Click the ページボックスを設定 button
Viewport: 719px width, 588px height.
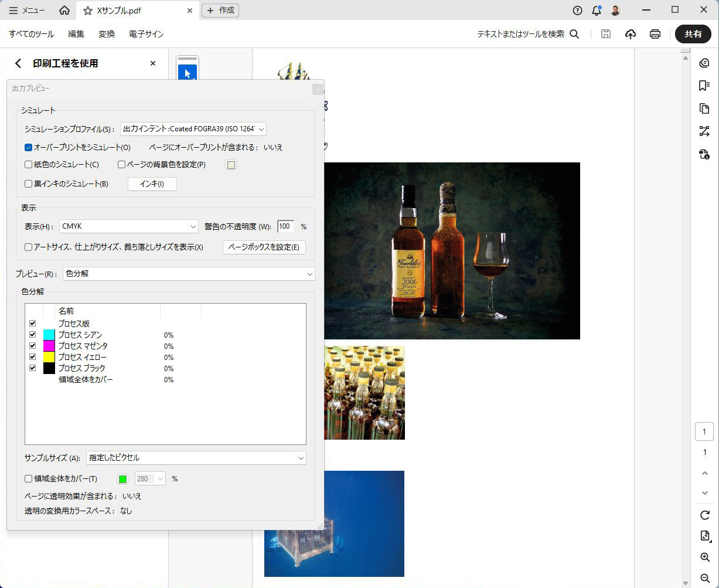coord(264,247)
